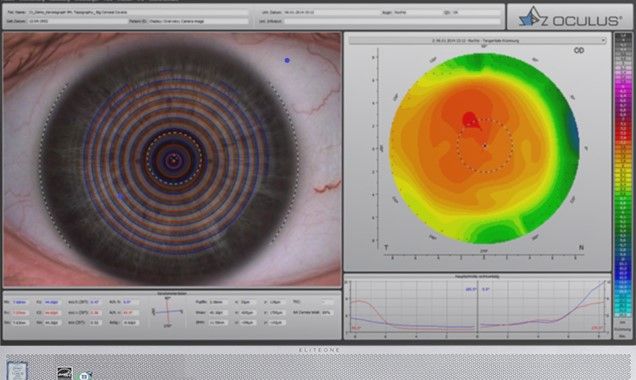The width and height of the screenshot is (636, 380).
Task: Click the Pupille value field in the data panel
Action: (x=220, y=302)
